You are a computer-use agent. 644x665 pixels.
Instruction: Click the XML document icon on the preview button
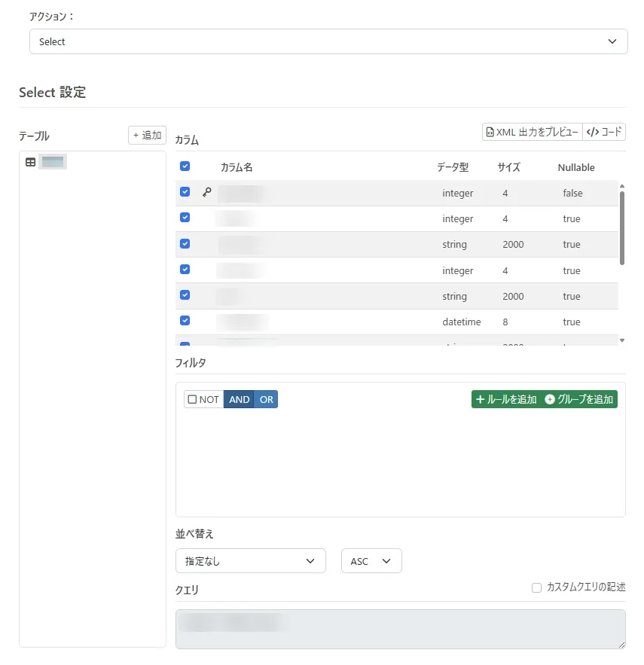click(490, 131)
